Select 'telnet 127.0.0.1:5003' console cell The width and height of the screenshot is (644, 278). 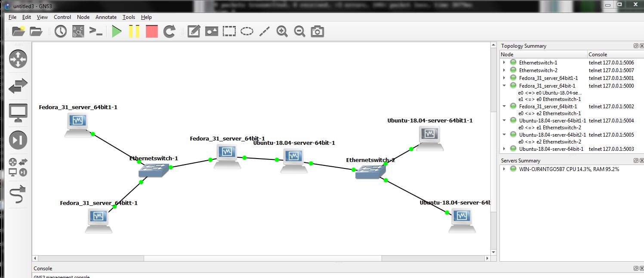pyautogui.click(x=611, y=149)
